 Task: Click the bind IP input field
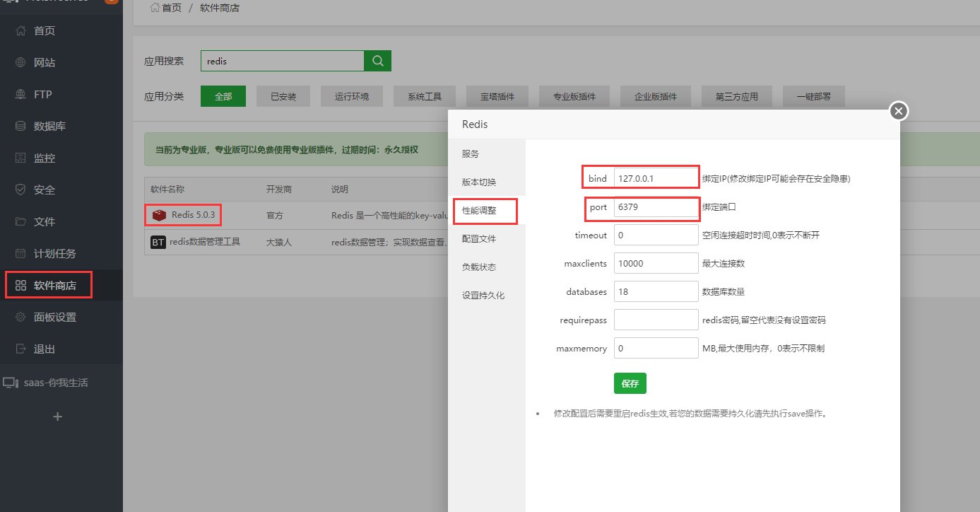point(656,178)
